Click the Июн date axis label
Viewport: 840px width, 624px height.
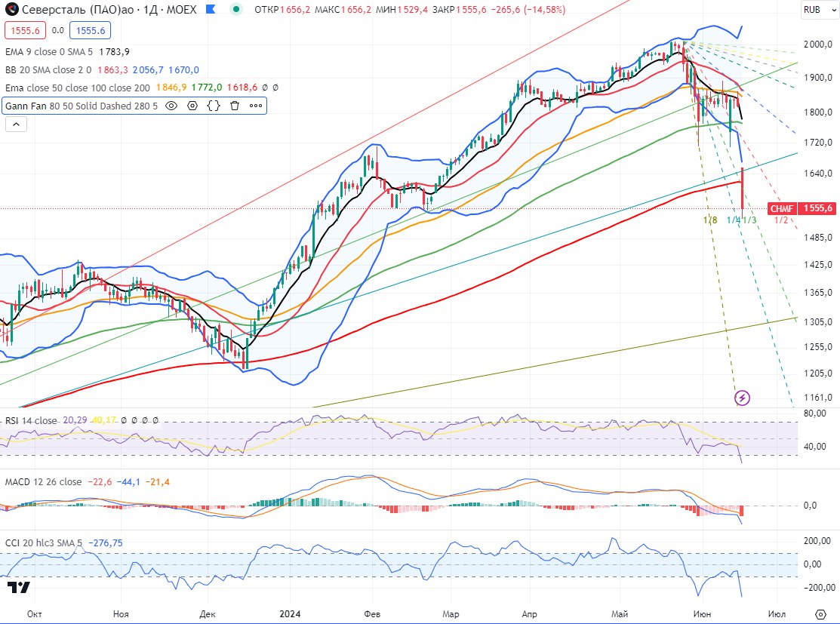702,614
